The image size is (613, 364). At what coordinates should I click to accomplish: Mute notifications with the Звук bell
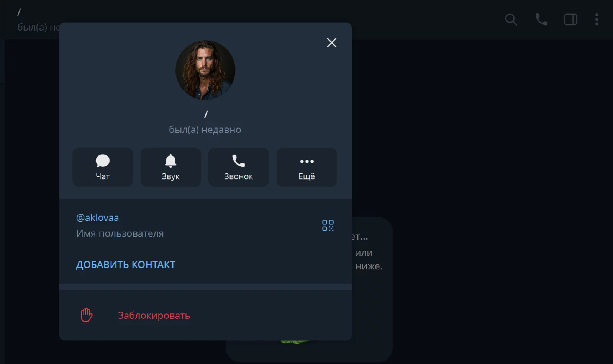170,167
